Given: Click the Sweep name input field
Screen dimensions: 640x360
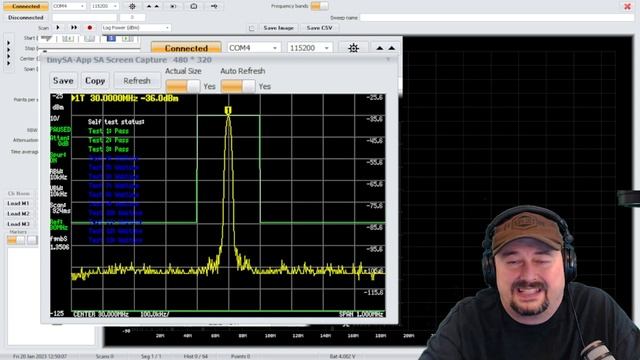Looking at the screenshot, I should (x=497, y=18).
